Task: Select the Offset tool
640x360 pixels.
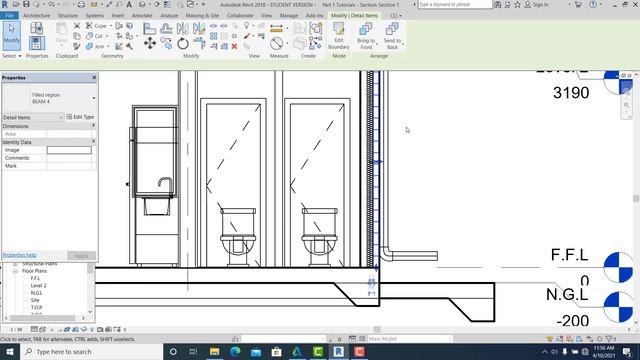Action: click(166, 28)
